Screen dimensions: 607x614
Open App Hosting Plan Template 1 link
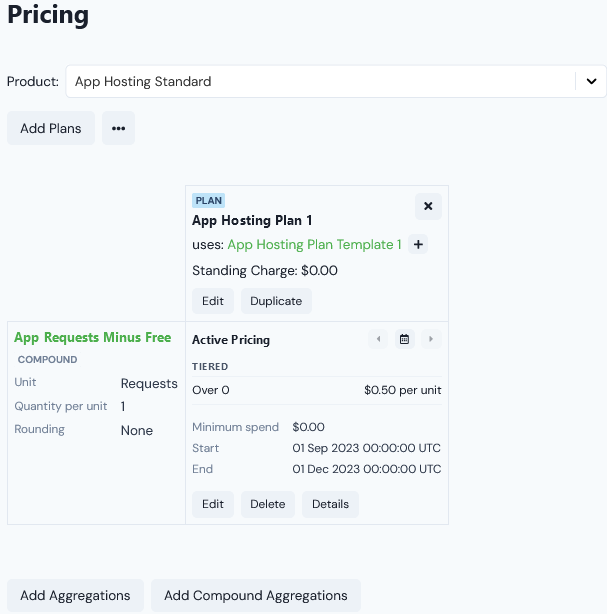[x=314, y=244]
